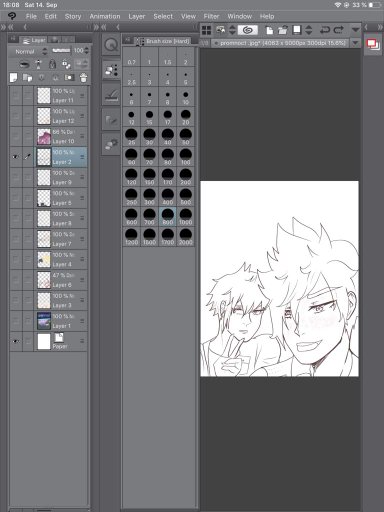Image resolution: width=384 pixels, height=512 pixels.
Task: Select brush size 100
Action: pyautogui.click(x=186, y=157)
